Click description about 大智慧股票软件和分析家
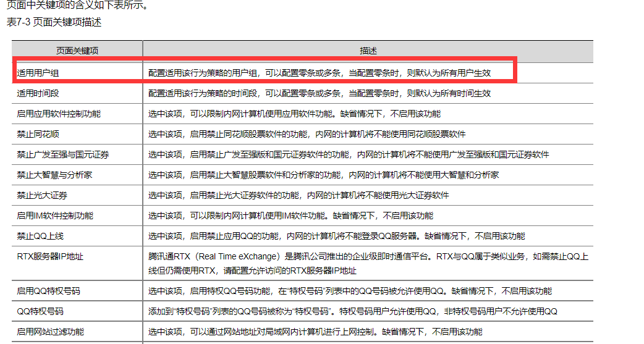 tap(324, 175)
